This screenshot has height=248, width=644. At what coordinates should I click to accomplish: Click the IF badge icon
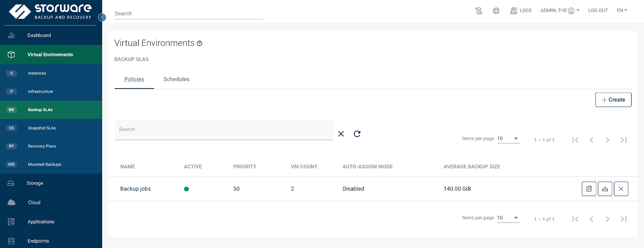tap(11, 91)
